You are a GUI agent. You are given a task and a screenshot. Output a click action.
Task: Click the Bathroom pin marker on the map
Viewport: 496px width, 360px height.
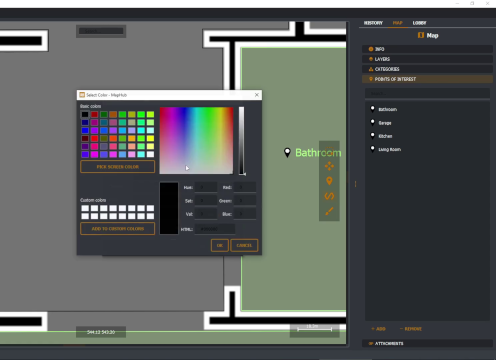coord(287,152)
